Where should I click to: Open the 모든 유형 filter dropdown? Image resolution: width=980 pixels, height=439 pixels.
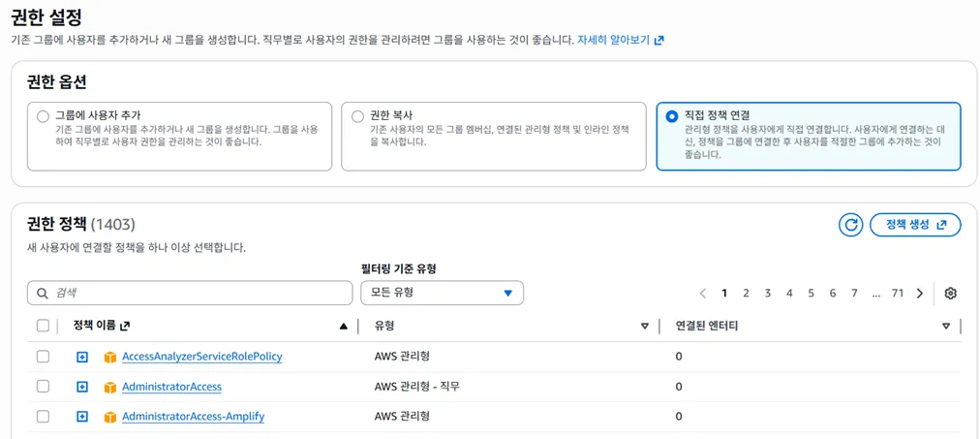click(442, 293)
